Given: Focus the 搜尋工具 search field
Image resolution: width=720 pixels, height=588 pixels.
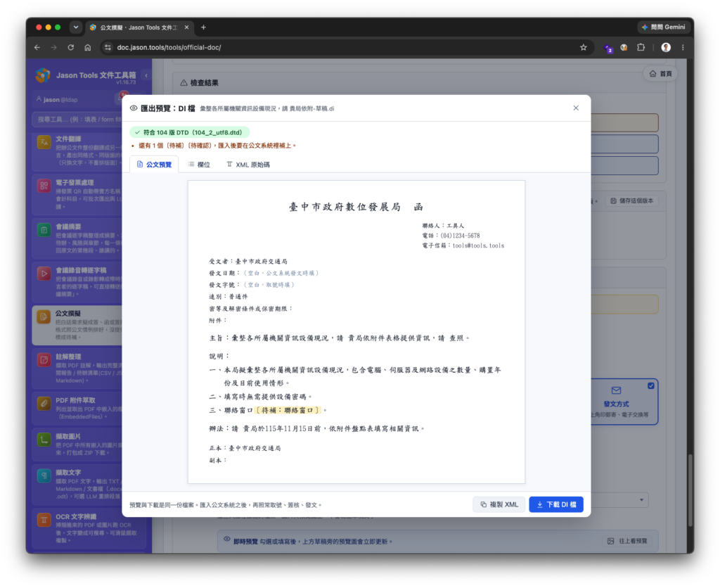Looking at the screenshot, I should click(77, 120).
